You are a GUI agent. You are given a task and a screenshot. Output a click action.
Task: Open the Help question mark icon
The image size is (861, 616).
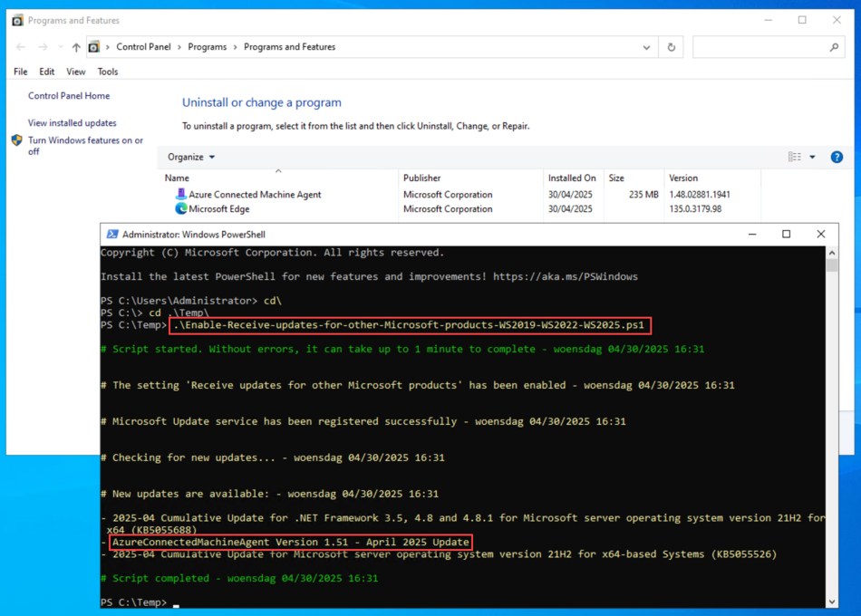point(836,156)
